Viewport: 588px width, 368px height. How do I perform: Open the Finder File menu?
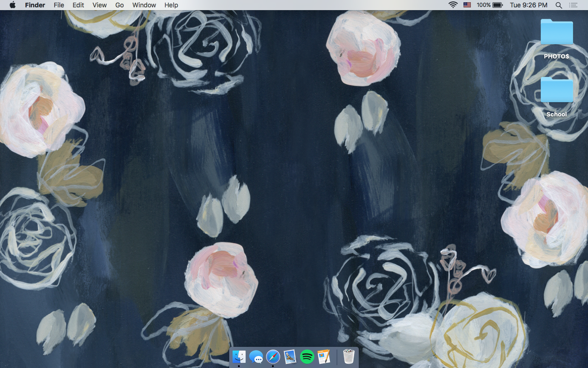(x=59, y=5)
